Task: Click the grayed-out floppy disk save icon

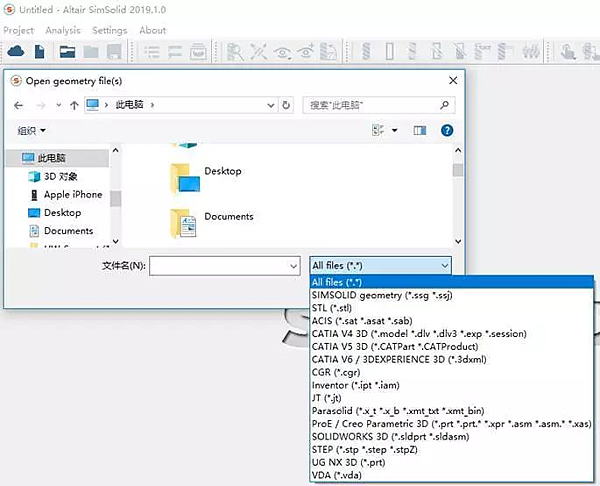Action: [114, 51]
